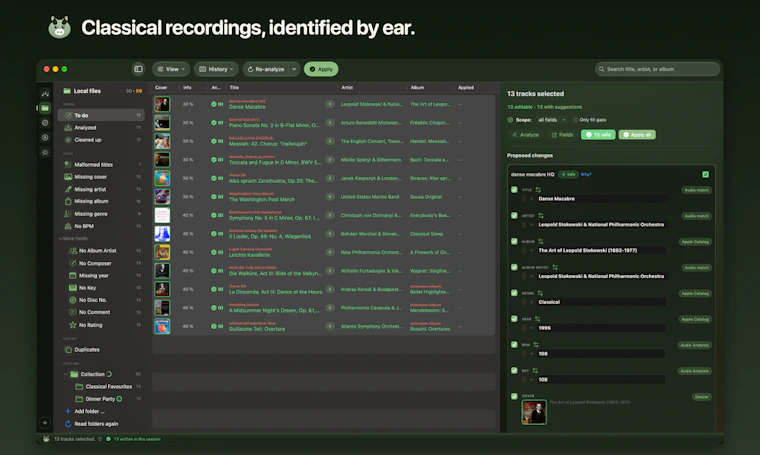
Task: Enable the Only fill gaps checkbox
Action: click(x=575, y=120)
